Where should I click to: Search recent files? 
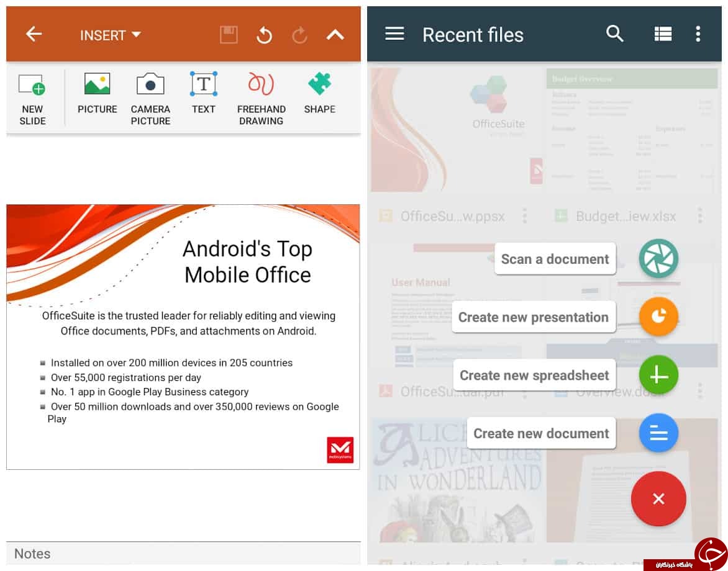pos(615,34)
